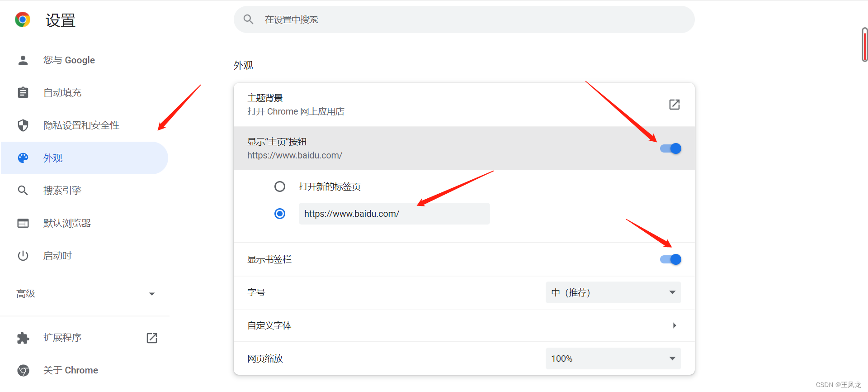868x392 pixels.
Task: Click the power icon for 启动时
Action: (23, 256)
